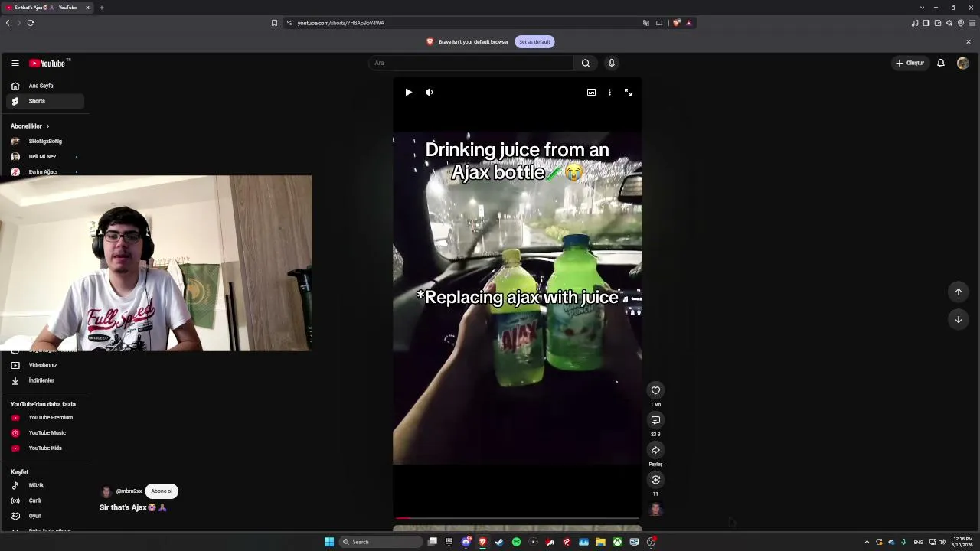Open Brave Shields lion icon

tap(676, 23)
